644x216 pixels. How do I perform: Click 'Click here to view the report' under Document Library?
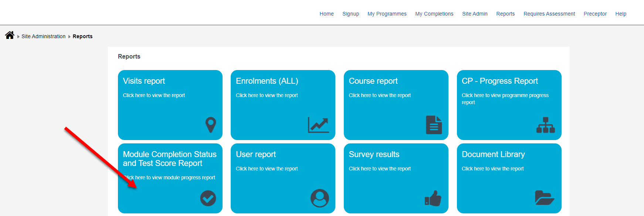coord(493,169)
